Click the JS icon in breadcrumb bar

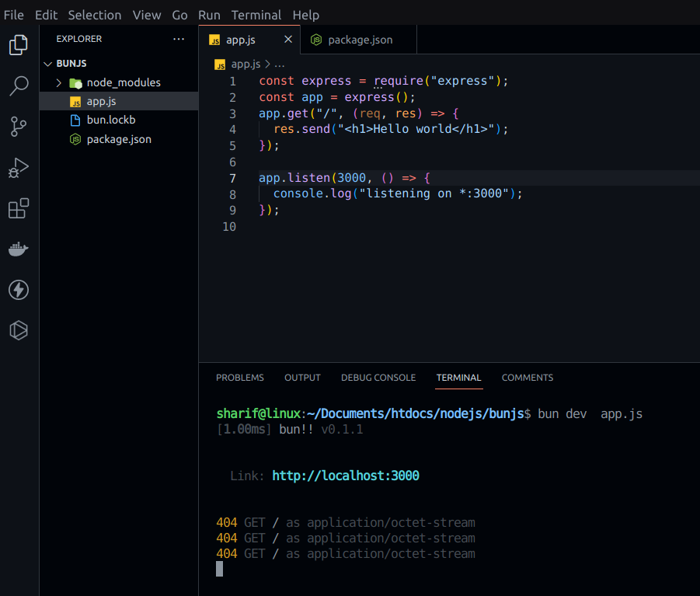220,64
